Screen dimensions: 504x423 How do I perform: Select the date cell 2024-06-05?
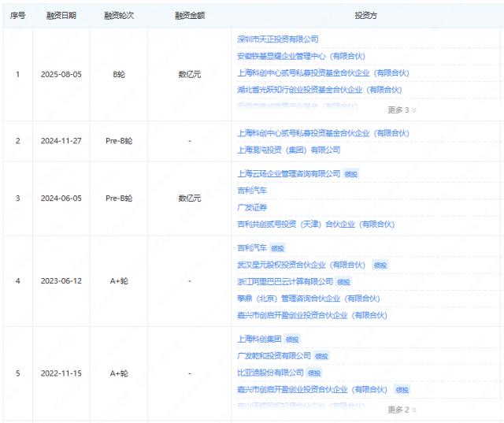61,199
